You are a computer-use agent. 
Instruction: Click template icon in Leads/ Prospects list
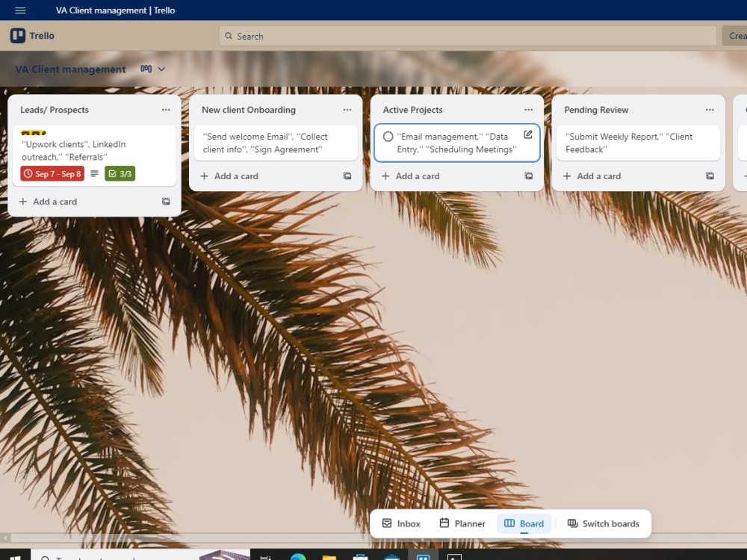point(166,202)
